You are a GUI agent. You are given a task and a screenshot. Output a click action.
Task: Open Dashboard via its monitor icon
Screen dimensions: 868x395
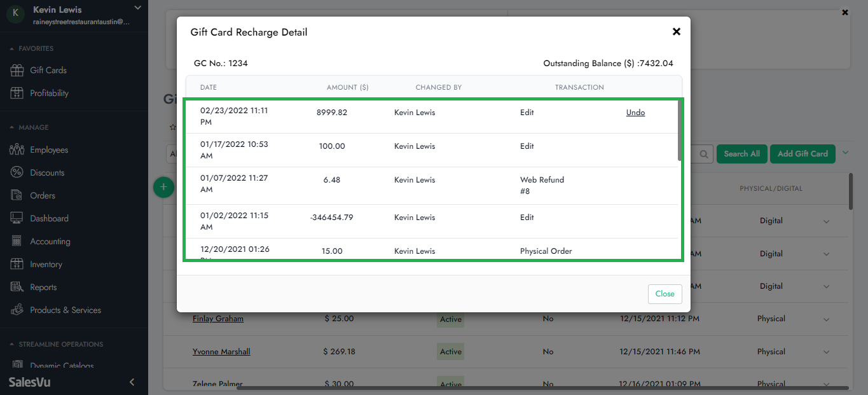pyautogui.click(x=17, y=219)
